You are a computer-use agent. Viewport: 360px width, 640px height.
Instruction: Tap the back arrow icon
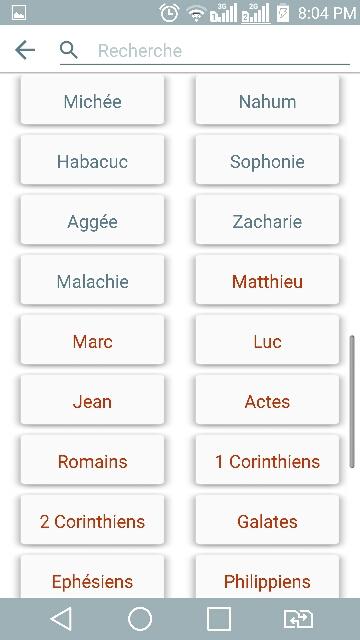25,51
